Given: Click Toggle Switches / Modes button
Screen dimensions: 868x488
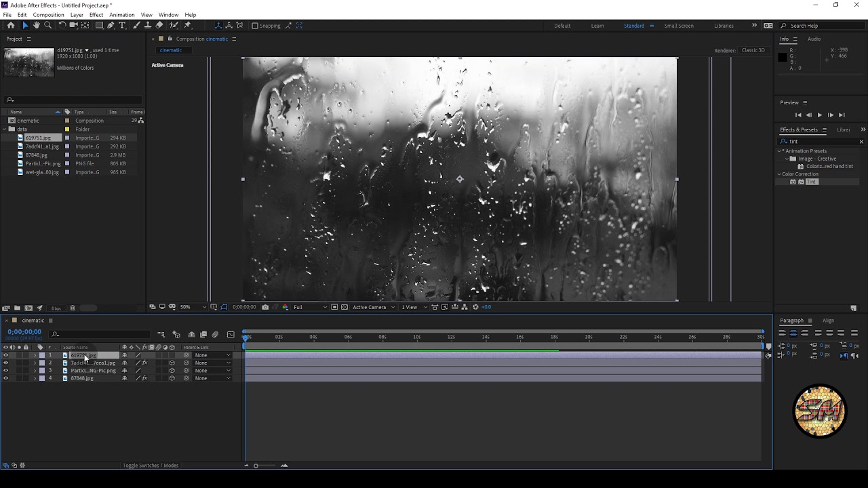Looking at the screenshot, I should [x=151, y=466].
